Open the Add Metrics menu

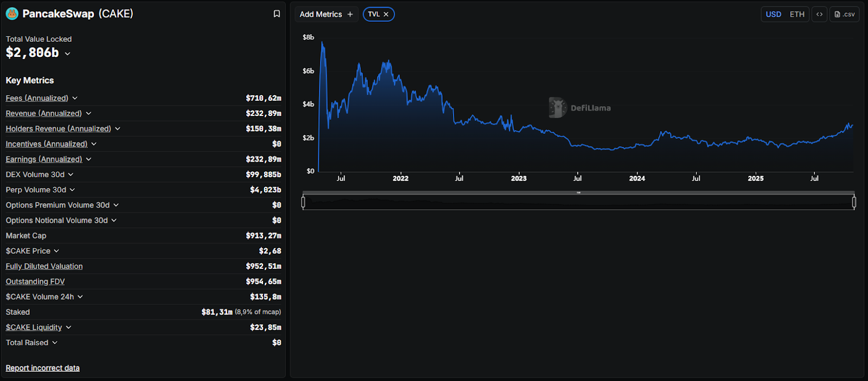pos(321,14)
